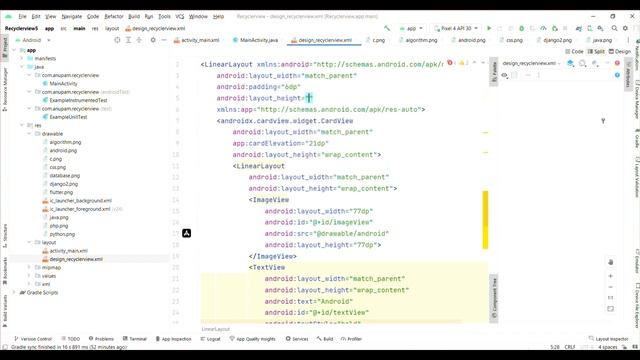640x360 pixels.
Task: Expand the mipmap folder
Action: coord(29,267)
